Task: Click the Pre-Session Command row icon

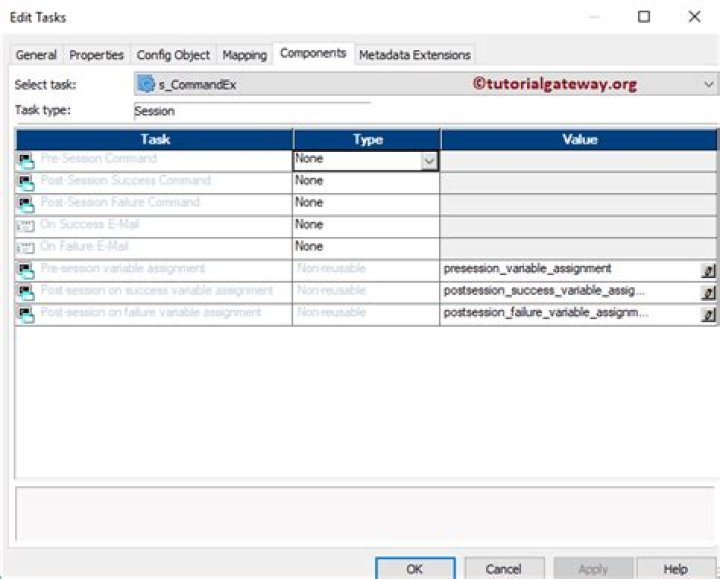Action: pos(26,160)
